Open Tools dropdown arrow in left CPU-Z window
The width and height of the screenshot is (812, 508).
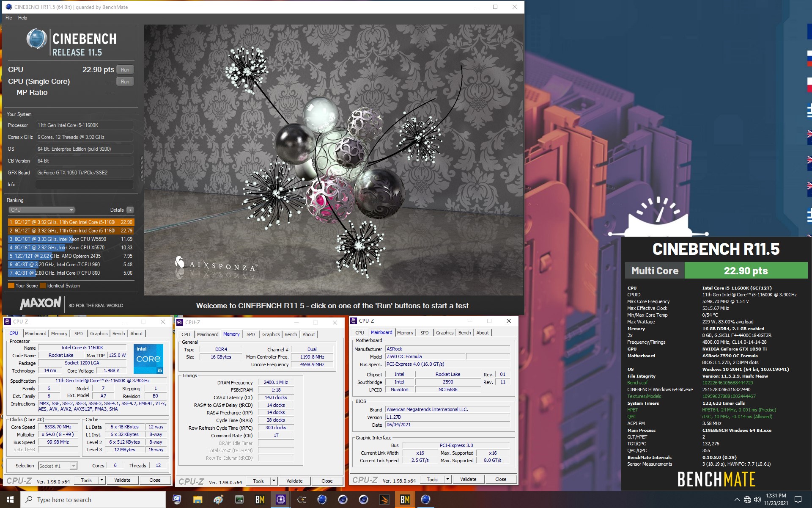click(x=101, y=480)
